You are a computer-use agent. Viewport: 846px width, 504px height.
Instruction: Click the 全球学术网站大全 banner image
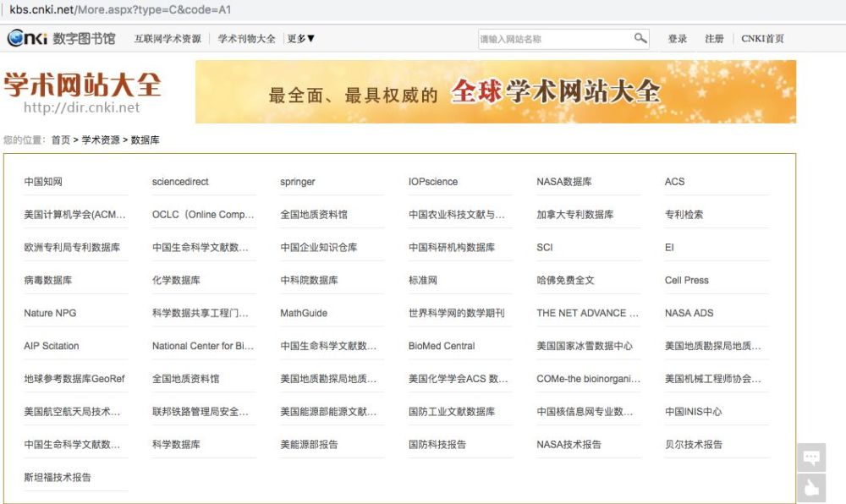tap(495, 91)
